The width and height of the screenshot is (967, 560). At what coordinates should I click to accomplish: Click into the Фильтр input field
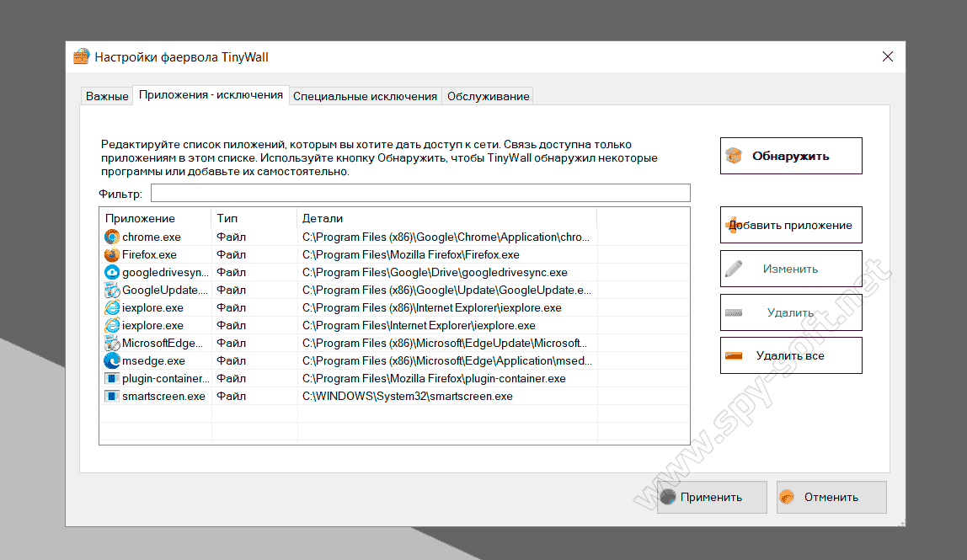419,193
